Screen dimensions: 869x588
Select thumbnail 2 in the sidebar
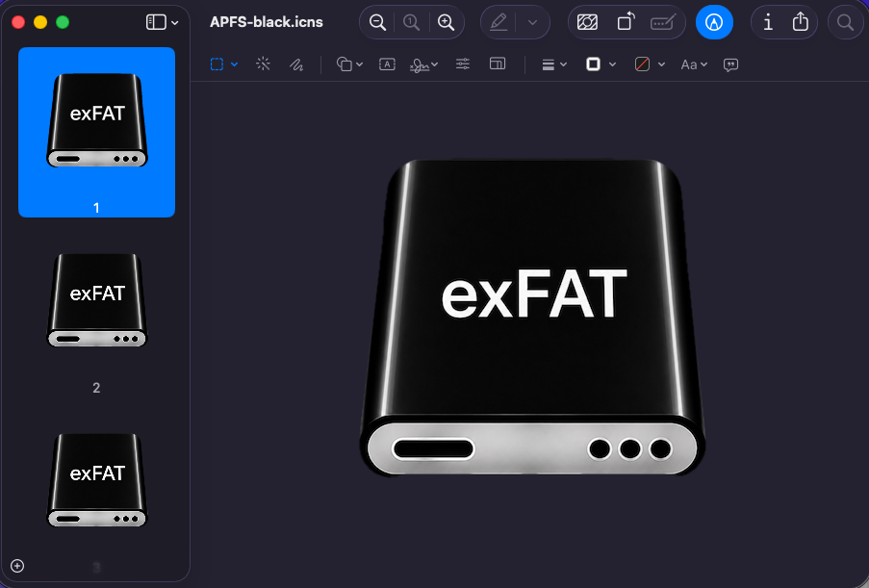pyautogui.click(x=97, y=300)
